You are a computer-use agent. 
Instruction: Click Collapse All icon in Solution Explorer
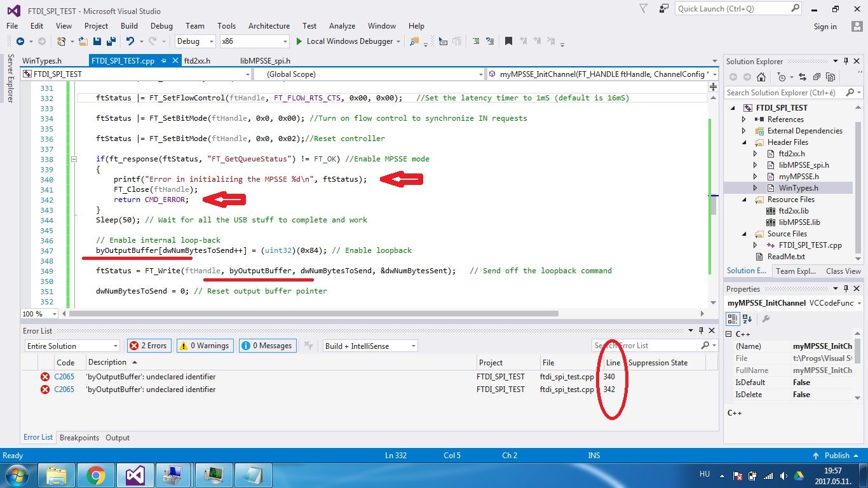(x=817, y=77)
